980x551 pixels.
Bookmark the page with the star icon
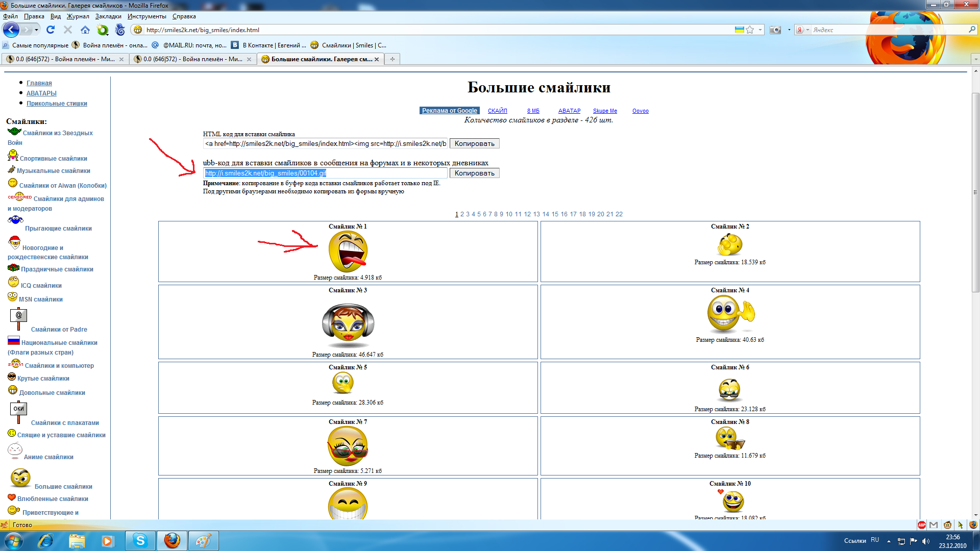point(750,30)
